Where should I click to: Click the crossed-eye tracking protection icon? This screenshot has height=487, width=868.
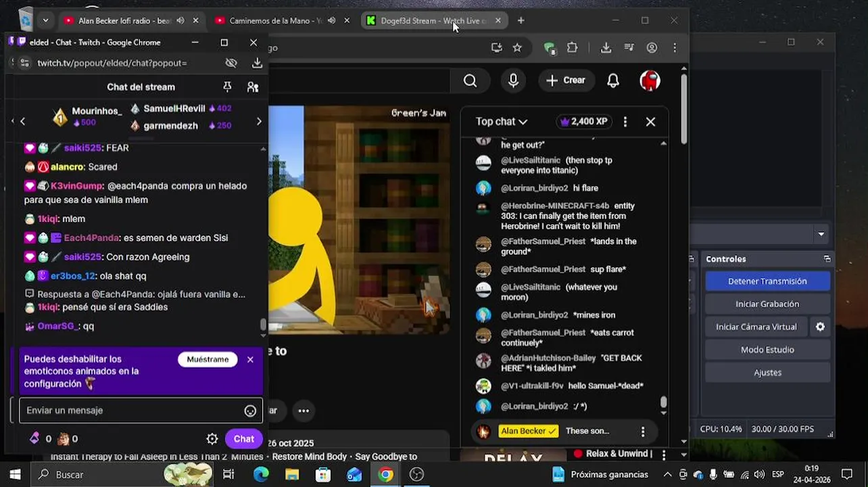click(231, 63)
